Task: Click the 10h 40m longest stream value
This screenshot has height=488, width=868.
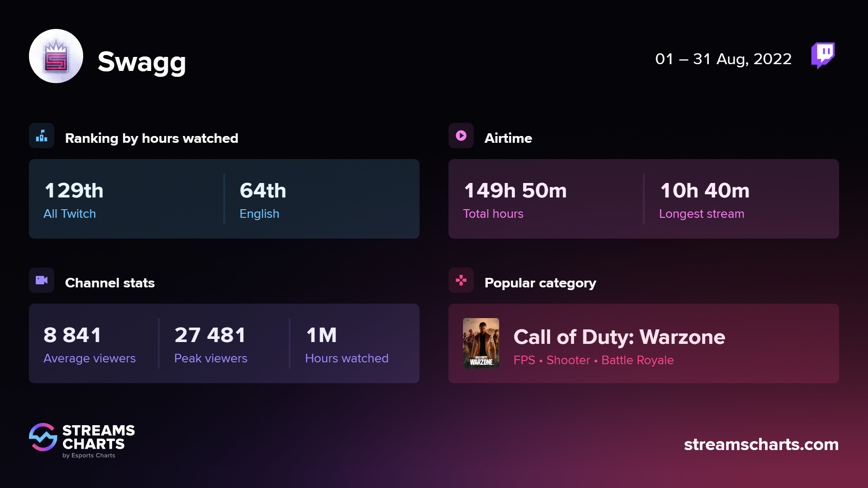Action: tap(705, 190)
